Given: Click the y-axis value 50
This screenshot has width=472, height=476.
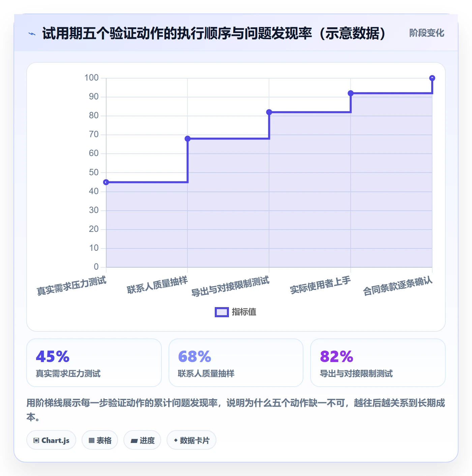Looking at the screenshot, I should click(x=94, y=173).
